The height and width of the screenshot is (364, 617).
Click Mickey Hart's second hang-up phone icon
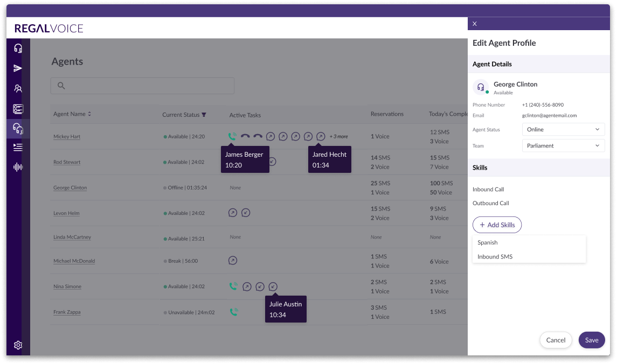tap(258, 136)
